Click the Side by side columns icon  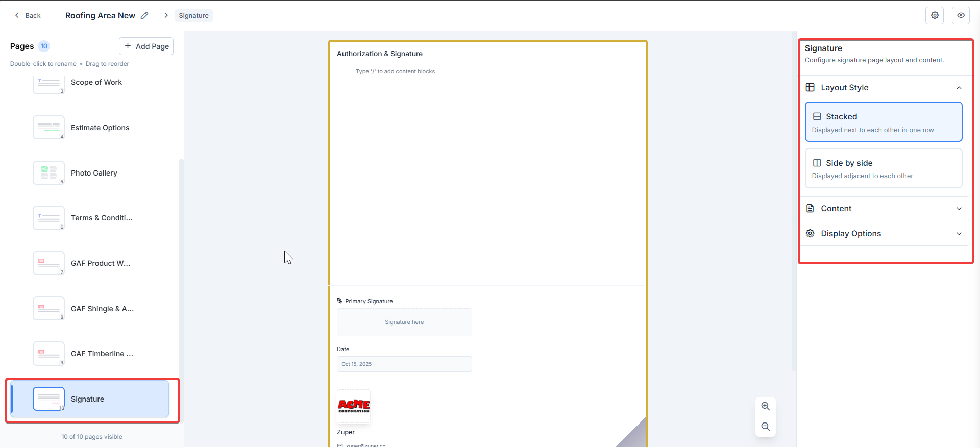pos(817,163)
